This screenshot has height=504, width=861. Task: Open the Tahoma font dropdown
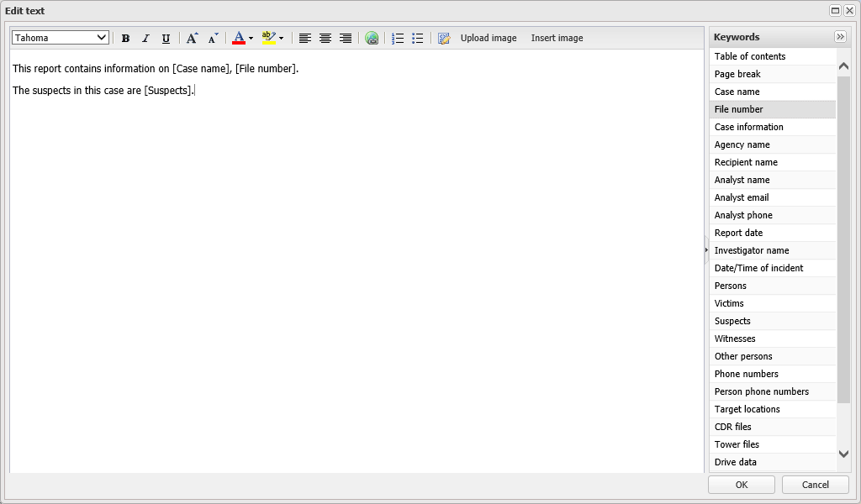[61, 38]
